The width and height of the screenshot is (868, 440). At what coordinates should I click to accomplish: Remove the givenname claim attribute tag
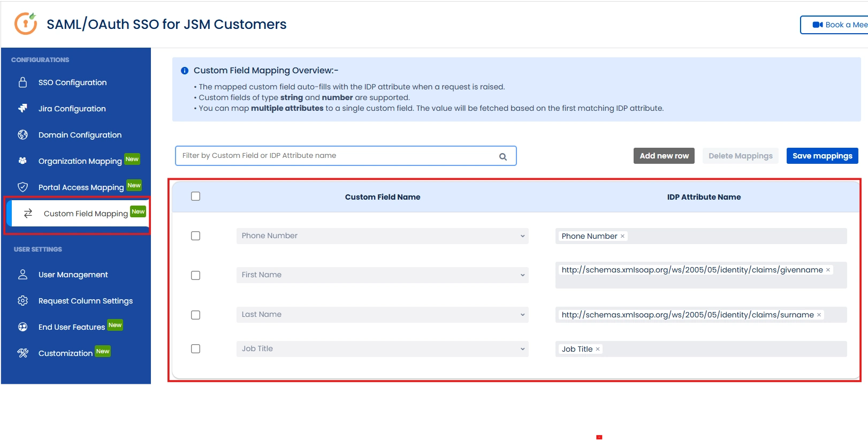[x=828, y=270]
